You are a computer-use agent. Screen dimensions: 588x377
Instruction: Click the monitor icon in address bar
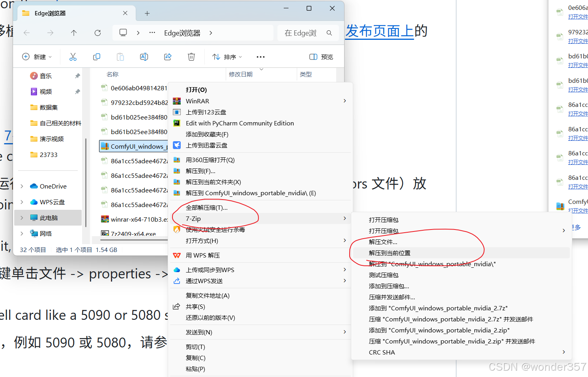(x=123, y=33)
